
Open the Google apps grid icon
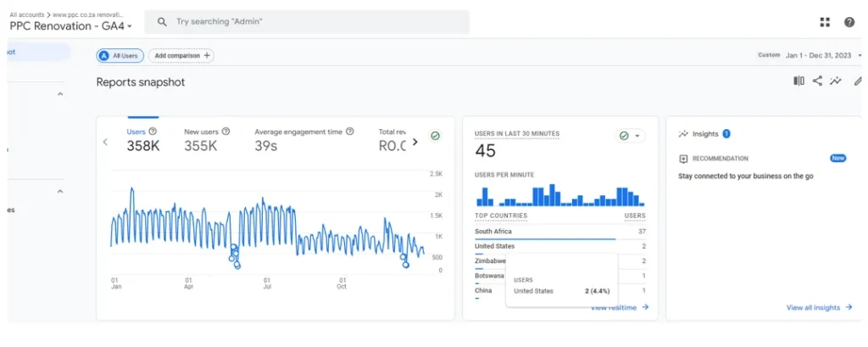coord(825,22)
